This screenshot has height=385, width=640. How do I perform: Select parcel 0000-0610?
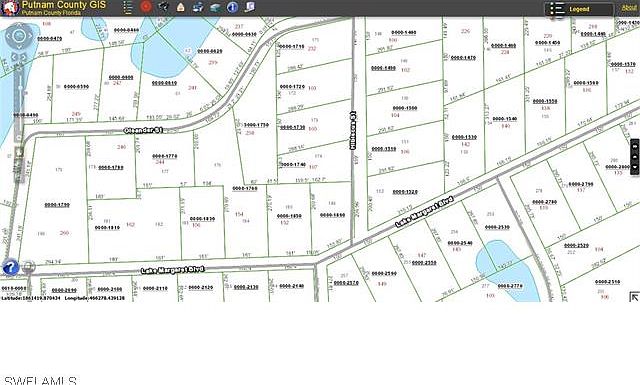click(164, 83)
